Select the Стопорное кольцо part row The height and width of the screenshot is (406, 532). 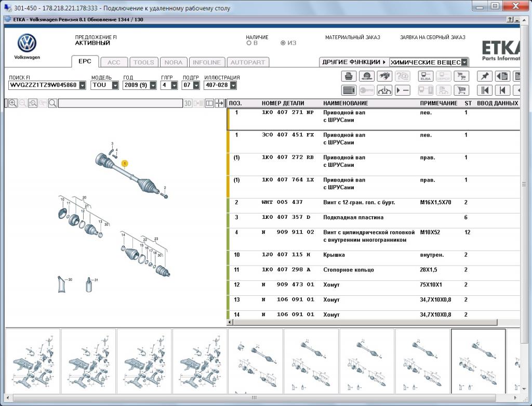coord(373,273)
